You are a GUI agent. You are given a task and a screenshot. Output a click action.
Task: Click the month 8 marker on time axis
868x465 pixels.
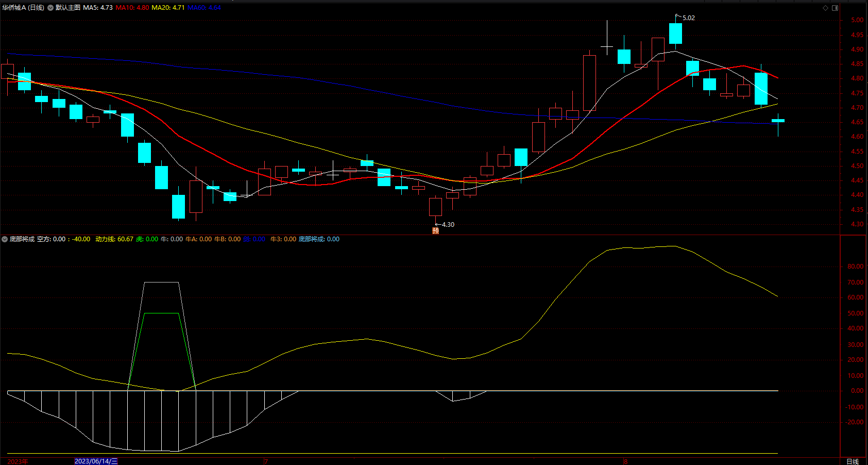(x=626, y=461)
